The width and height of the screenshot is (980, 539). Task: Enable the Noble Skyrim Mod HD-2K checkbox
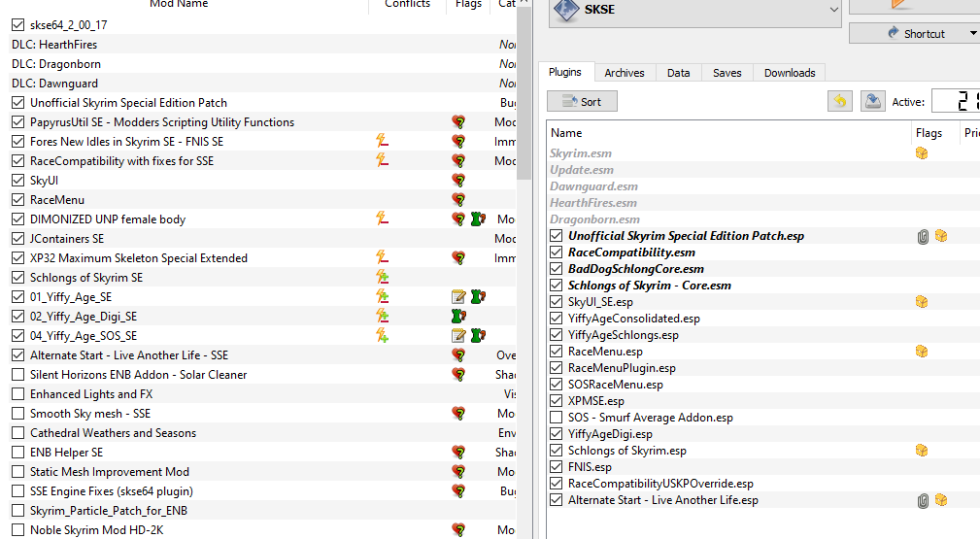point(18,529)
